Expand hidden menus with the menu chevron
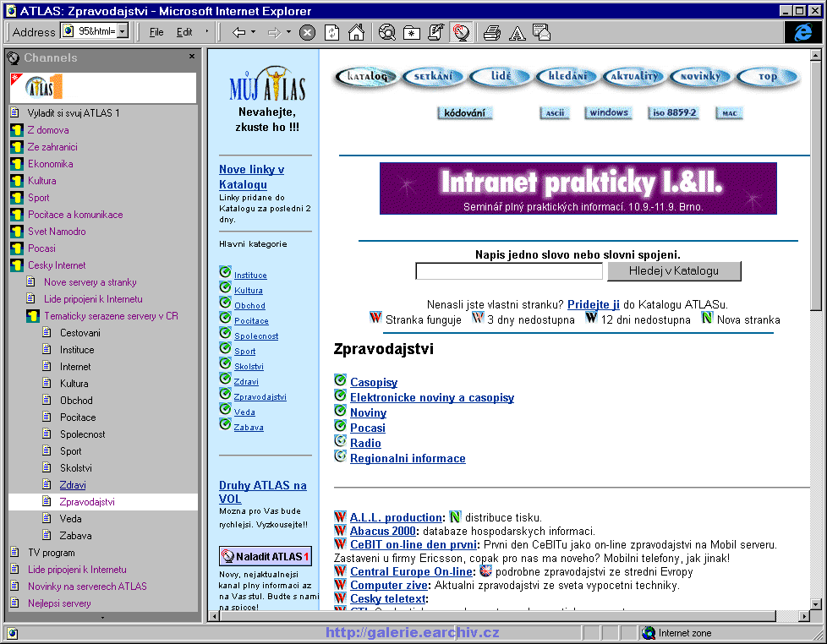 click(x=206, y=31)
